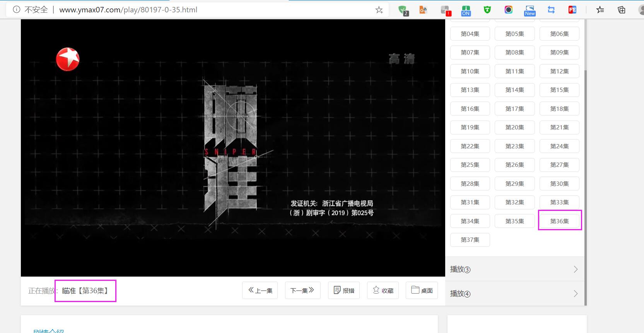Play episode 第28集
This screenshot has width=644, height=333.
470,183
